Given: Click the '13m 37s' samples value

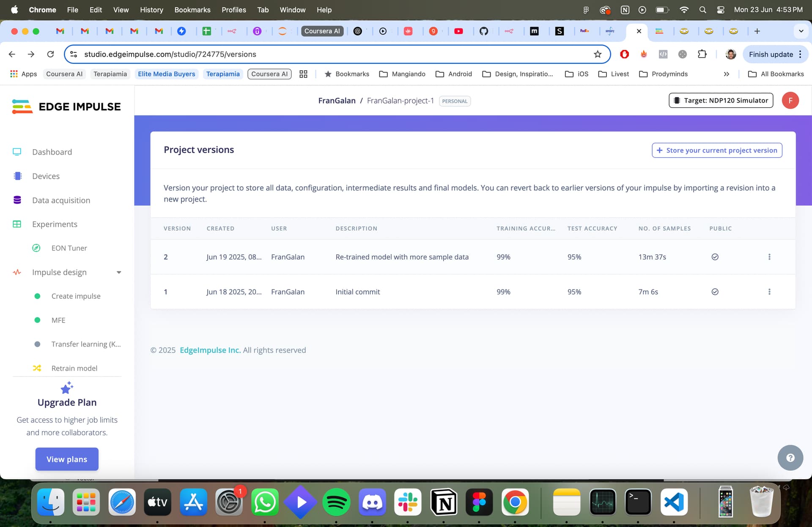Looking at the screenshot, I should 652,257.
